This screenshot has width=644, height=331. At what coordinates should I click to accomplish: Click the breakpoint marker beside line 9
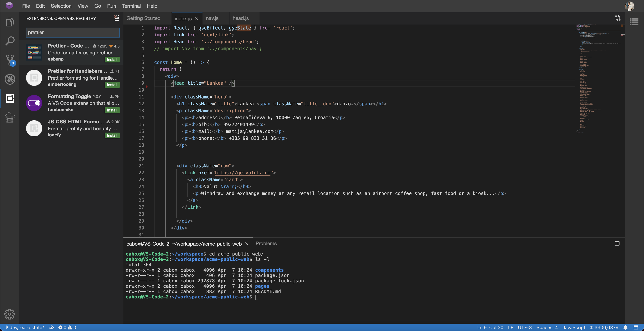[147, 86]
